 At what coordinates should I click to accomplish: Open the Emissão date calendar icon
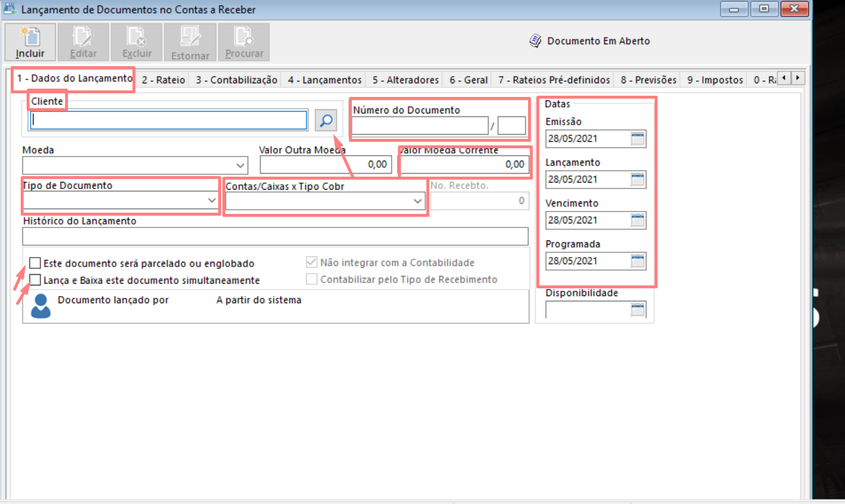[x=637, y=139]
